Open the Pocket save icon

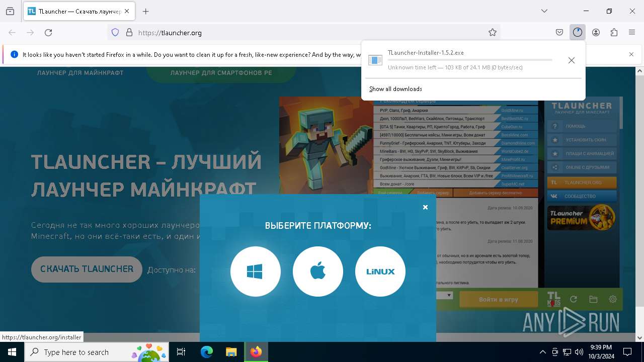pyautogui.click(x=559, y=32)
